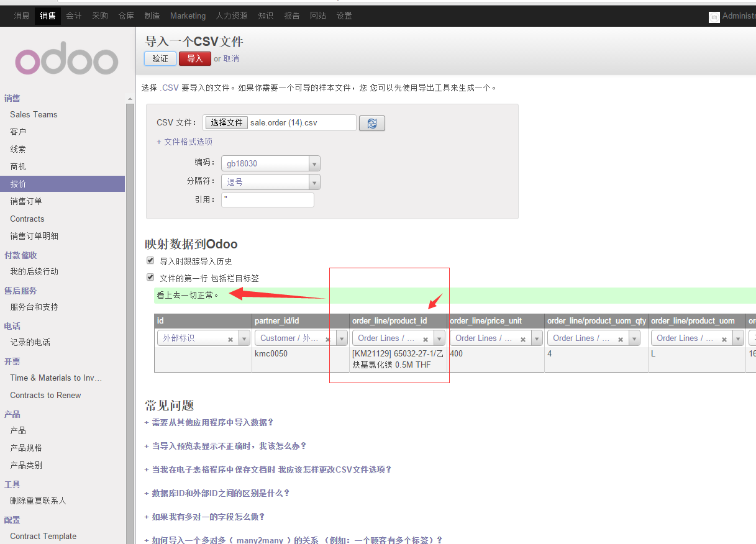Screen dimensions: 756x544
Task: Clear the id column field mapping (x)
Action: pyautogui.click(x=230, y=339)
